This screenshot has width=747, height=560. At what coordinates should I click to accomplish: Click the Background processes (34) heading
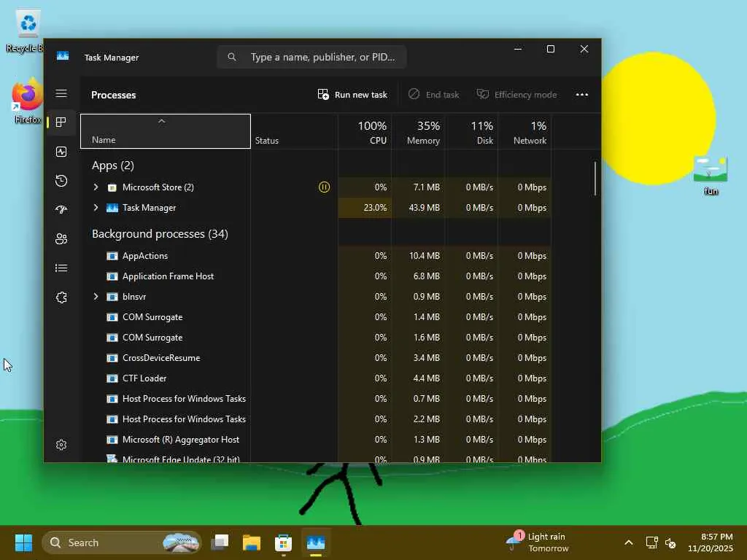coord(160,234)
